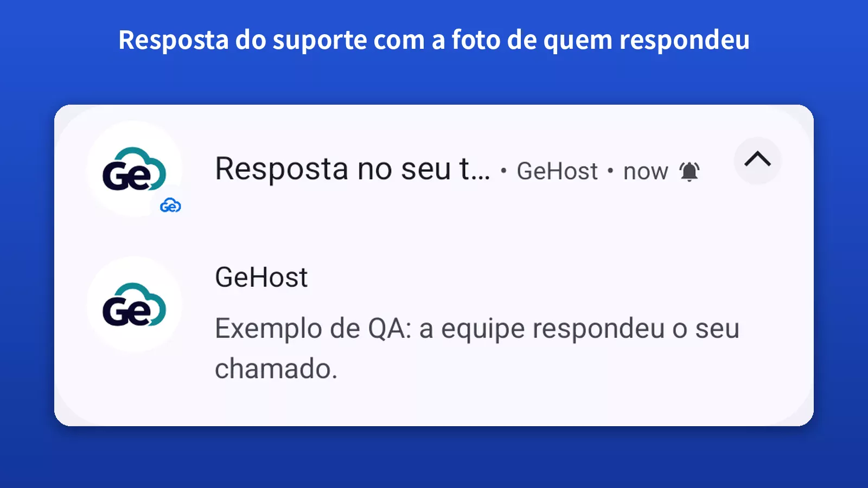Open the large GeHost logo in notification header
Viewport: 868px width, 488px height.
(x=135, y=169)
